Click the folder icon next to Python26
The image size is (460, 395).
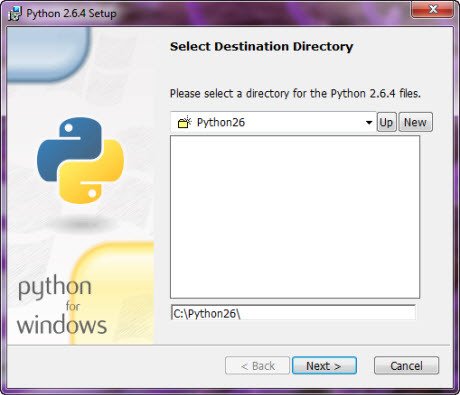pos(184,122)
